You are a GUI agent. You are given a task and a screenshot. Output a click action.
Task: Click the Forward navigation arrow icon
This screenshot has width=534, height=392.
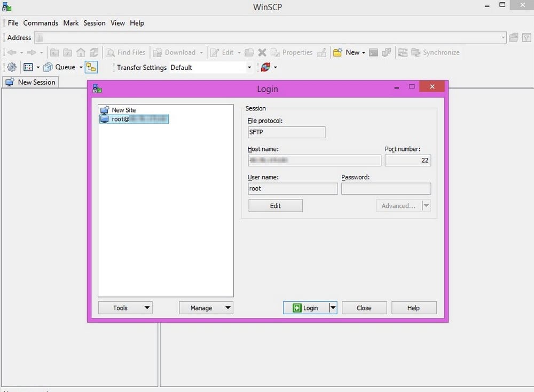coord(32,52)
